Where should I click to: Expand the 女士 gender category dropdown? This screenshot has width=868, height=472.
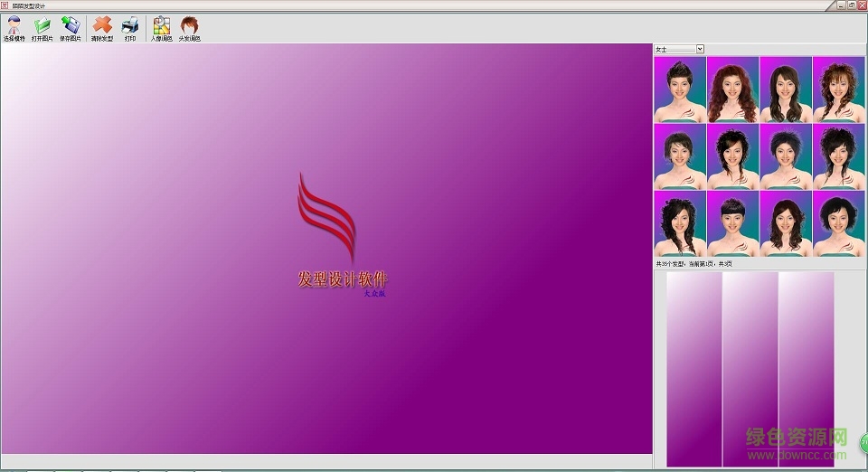(x=700, y=49)
